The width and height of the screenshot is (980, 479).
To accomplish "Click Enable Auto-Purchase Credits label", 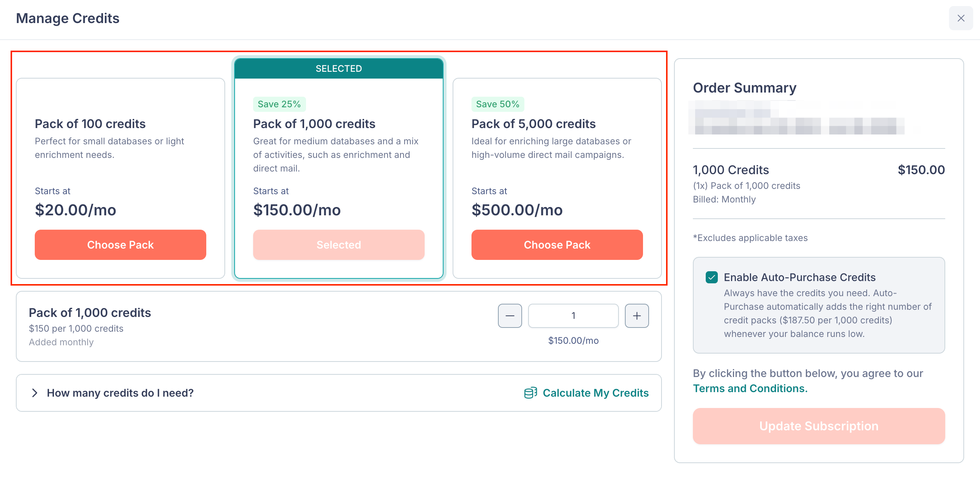I will (x=799, y=277).
